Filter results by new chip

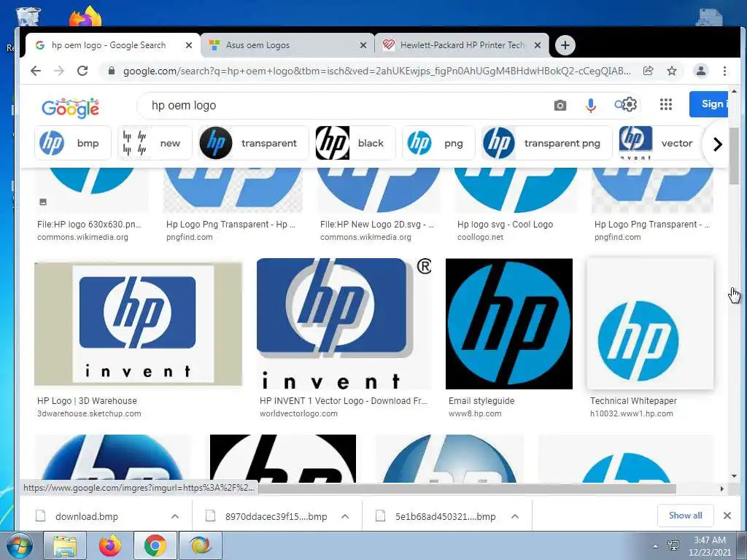click(x=155, y=143)
